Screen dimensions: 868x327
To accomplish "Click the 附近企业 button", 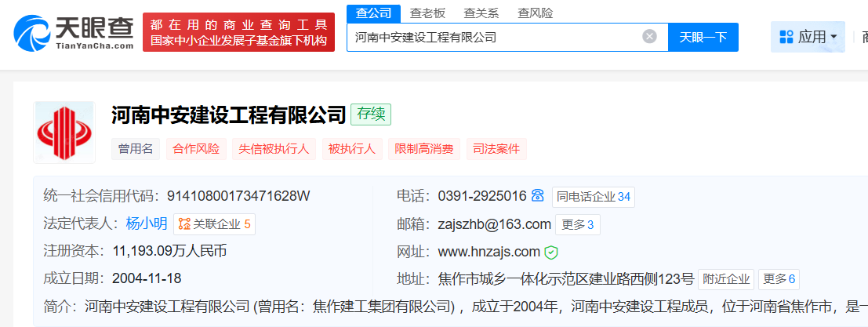I will pos(727,279).
